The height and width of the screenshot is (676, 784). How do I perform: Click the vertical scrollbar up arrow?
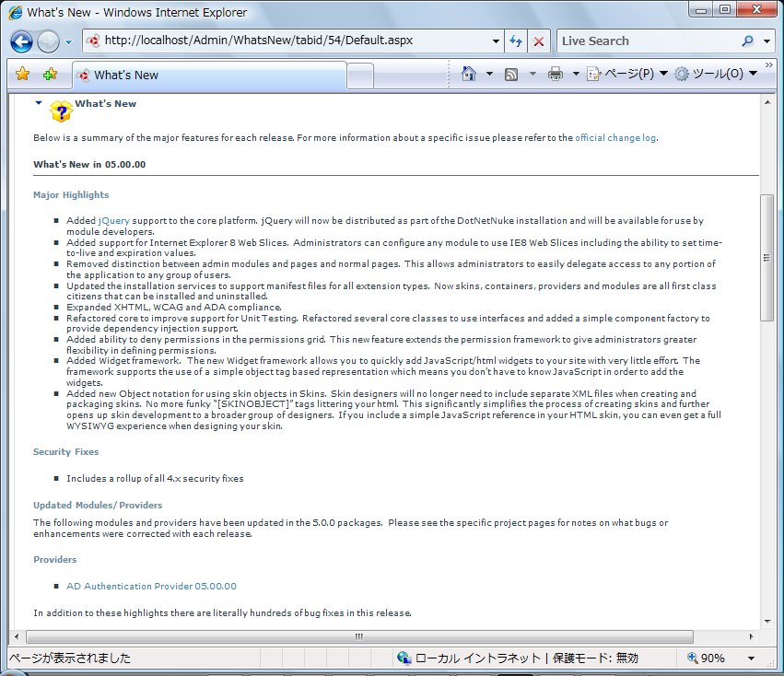[x=767, y=102]
